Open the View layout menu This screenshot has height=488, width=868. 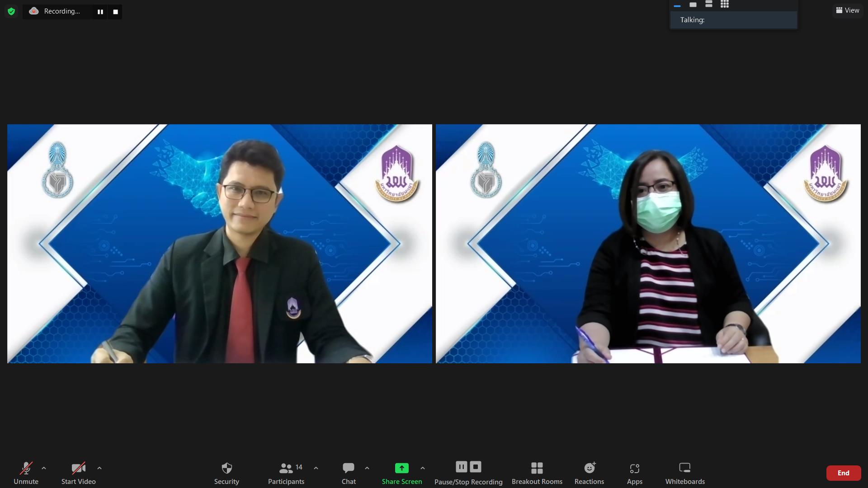pos(848,10)
